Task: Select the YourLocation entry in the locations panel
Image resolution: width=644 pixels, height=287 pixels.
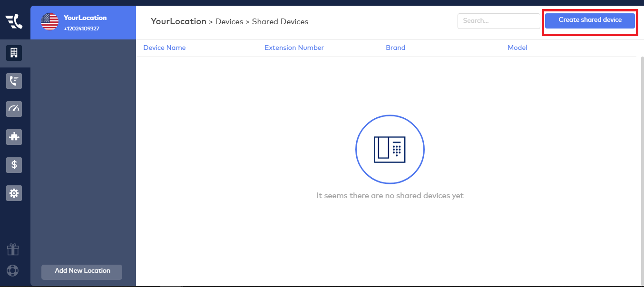Action: 83,22
